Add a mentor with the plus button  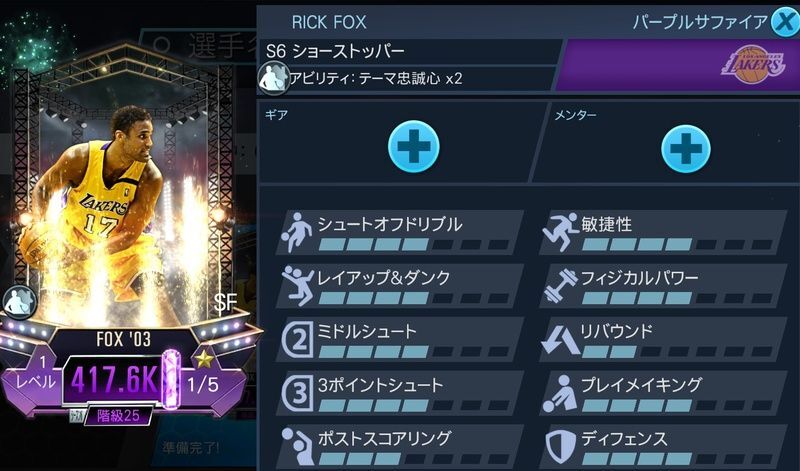685,148
